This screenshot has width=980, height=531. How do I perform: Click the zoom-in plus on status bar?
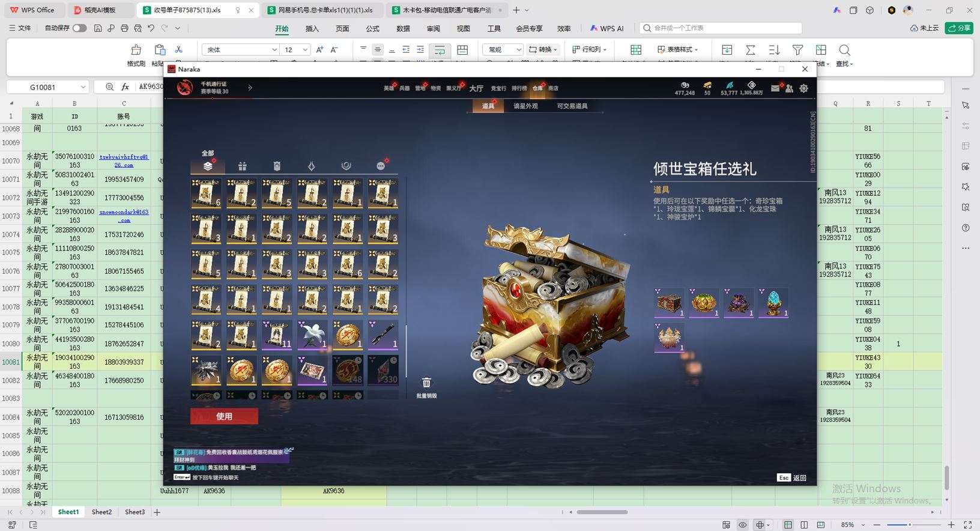coord(951,525)
